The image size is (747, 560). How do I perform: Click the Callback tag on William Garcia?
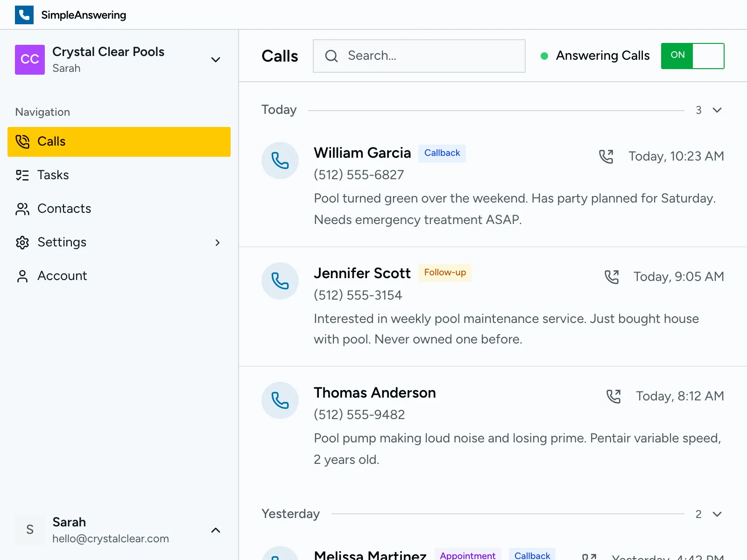click(x=442, y=153)
